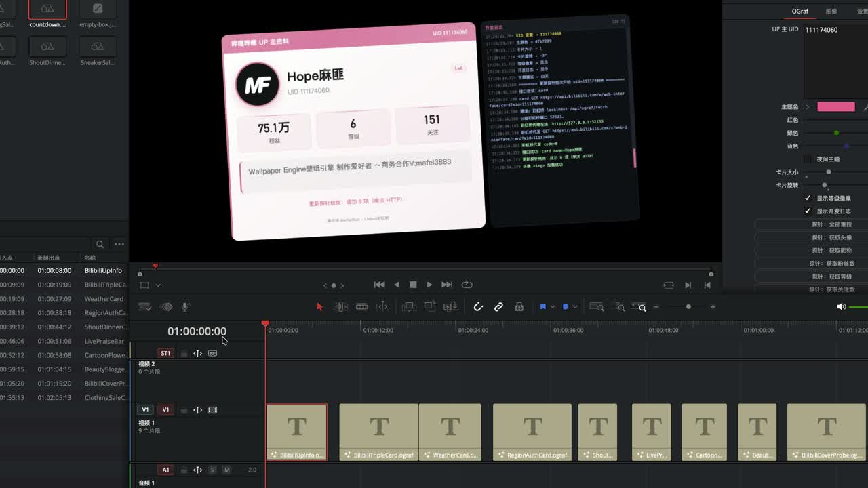Expand the 主题色 disclosure arrow
This screenshot has height=488, width=868.
tap(807, 107)
